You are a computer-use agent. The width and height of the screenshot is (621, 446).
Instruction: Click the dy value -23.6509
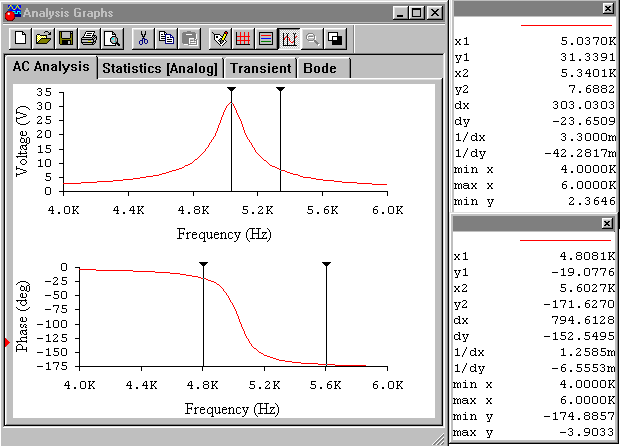click(584, 121)
